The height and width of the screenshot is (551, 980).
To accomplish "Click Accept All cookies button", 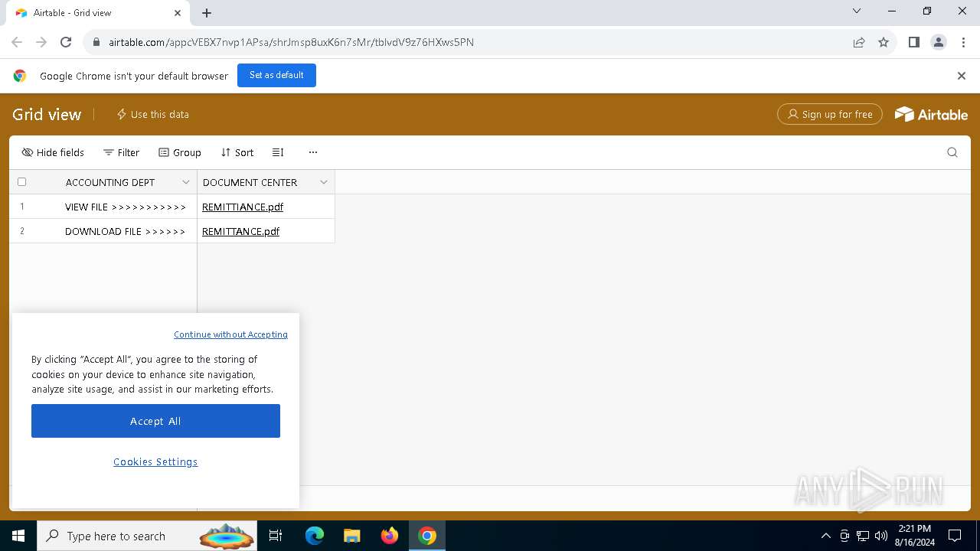I will point(155,421).
